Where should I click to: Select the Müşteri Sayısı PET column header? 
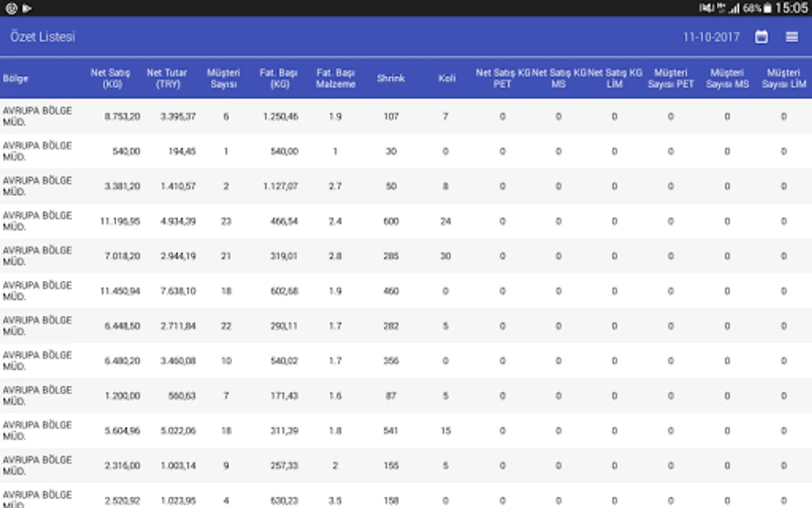[671, 78]
